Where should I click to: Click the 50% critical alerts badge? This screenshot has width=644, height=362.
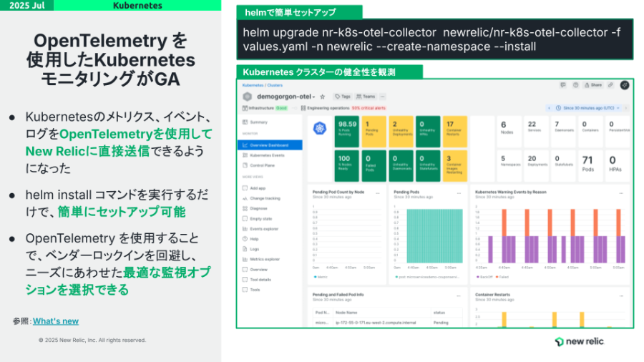369,108
